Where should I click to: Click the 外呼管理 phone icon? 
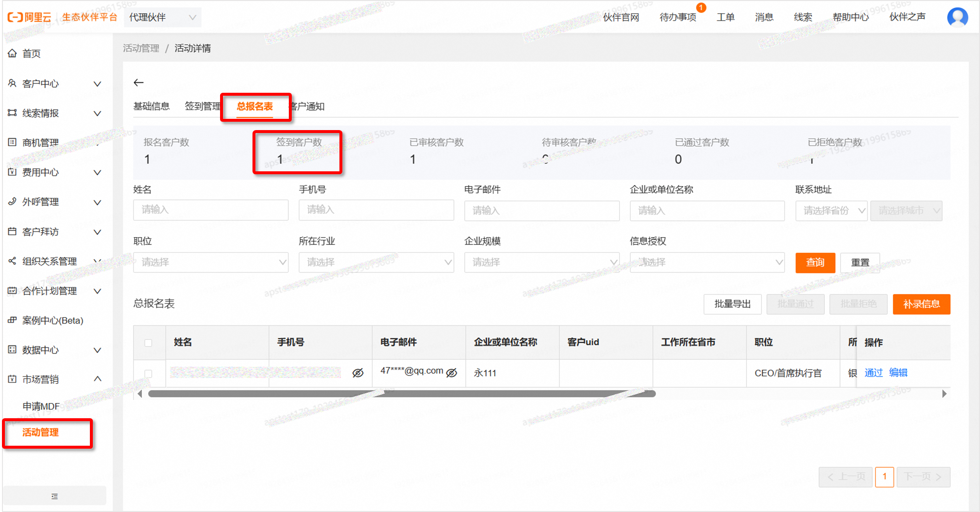coord(12,202)
